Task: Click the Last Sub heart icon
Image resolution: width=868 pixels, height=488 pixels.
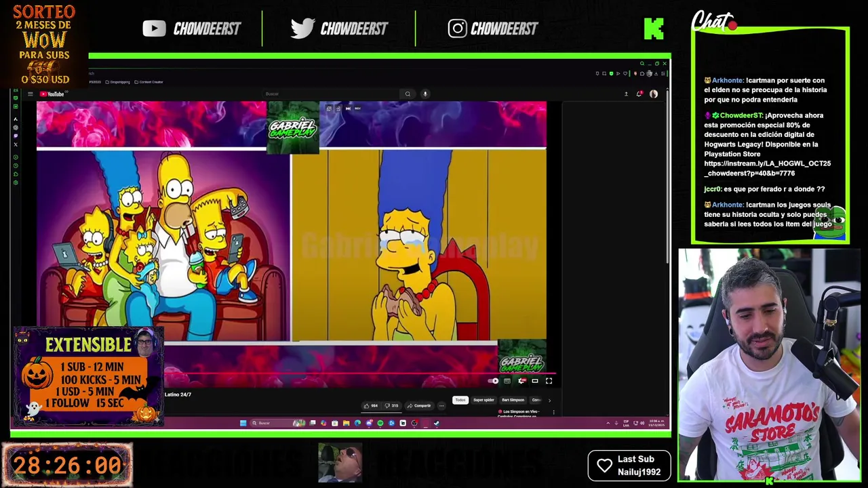Action: pos(604,466)
